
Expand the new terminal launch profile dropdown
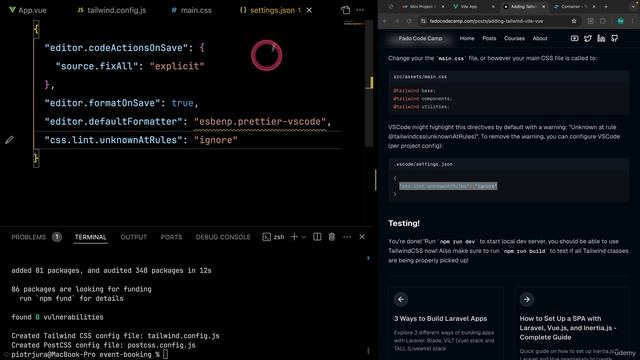point(304,237)
